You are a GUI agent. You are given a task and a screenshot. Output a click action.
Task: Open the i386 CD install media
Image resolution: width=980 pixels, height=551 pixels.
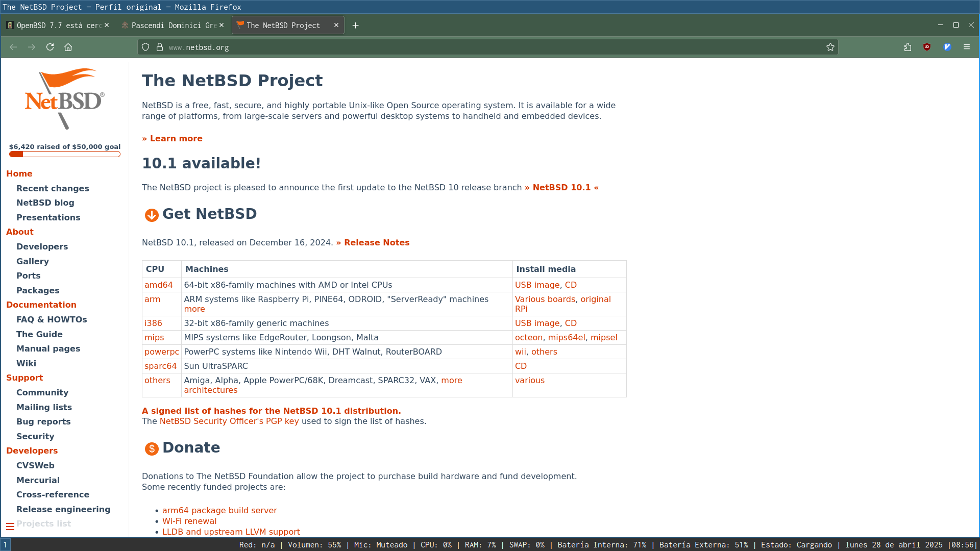pyautogui.click(x=571, y=323)
